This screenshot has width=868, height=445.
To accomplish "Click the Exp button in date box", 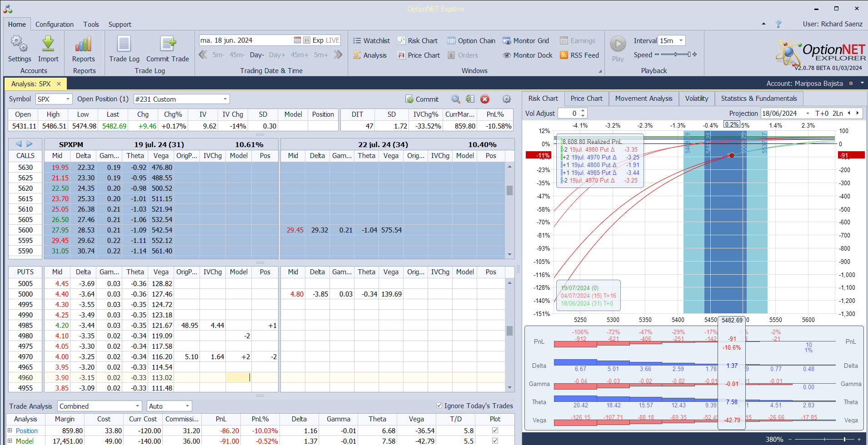I will [x=318, y=40].
